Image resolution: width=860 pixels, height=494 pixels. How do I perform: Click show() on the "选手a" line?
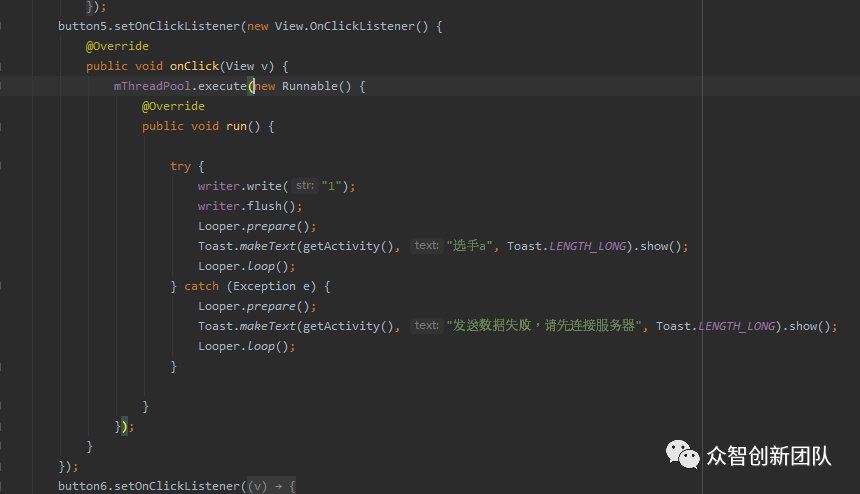[x=661, y=246]
